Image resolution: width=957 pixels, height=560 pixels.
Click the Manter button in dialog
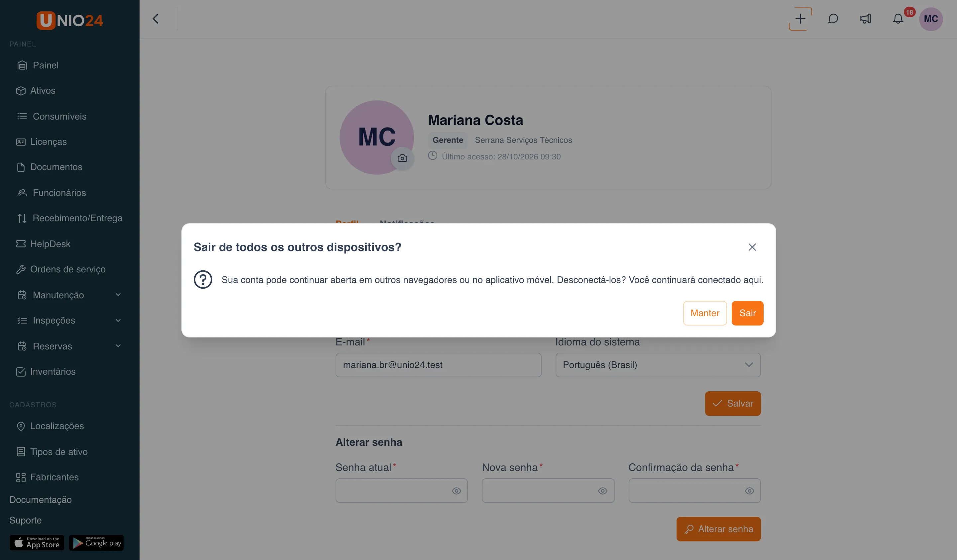[x=705, y=313]
